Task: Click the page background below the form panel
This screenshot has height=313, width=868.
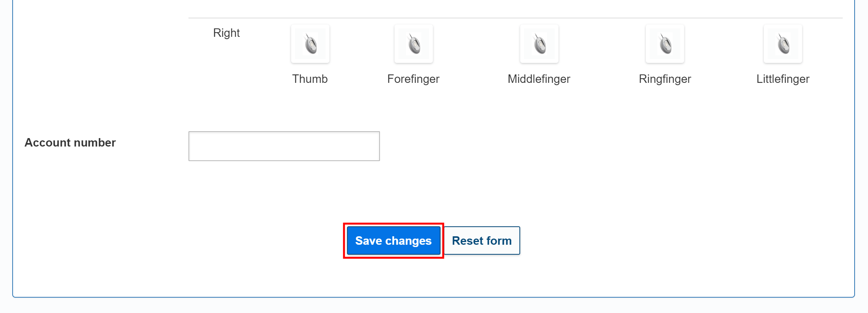Action: point(434,306)
